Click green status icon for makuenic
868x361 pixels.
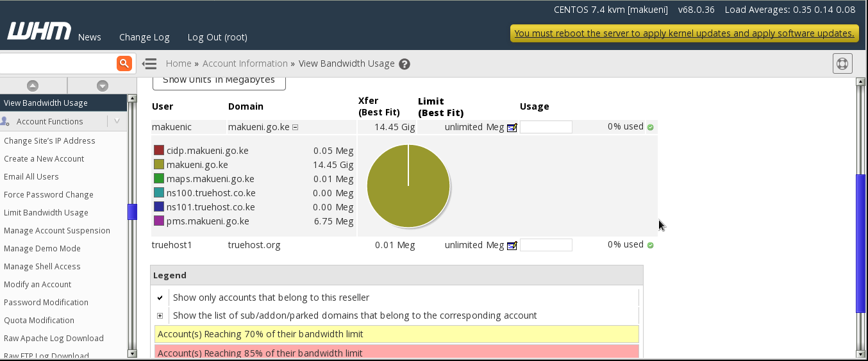(650, 128)
